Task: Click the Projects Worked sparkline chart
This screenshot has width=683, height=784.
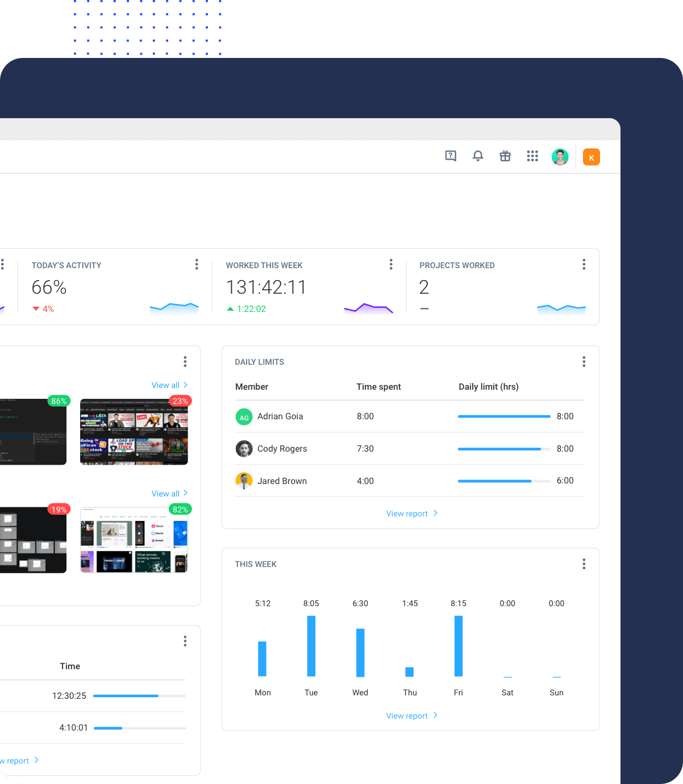Action: [x=561, y=308]
